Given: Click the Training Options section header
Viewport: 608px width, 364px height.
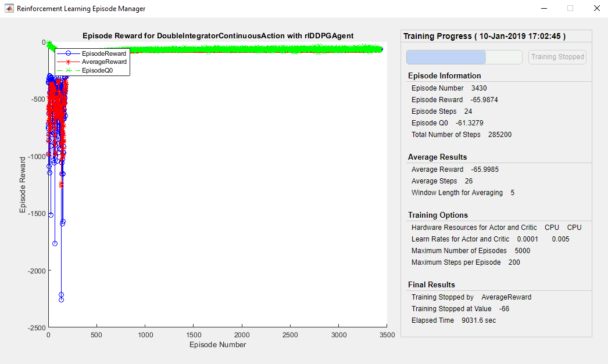Looking at the screenshot, I should [x=438, y=215].
